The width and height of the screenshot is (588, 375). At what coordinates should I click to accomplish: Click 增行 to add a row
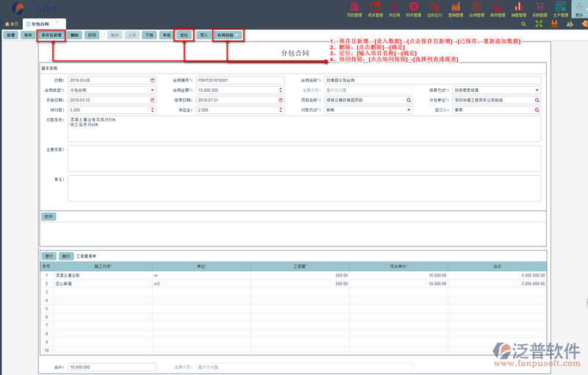pos(49,256)
